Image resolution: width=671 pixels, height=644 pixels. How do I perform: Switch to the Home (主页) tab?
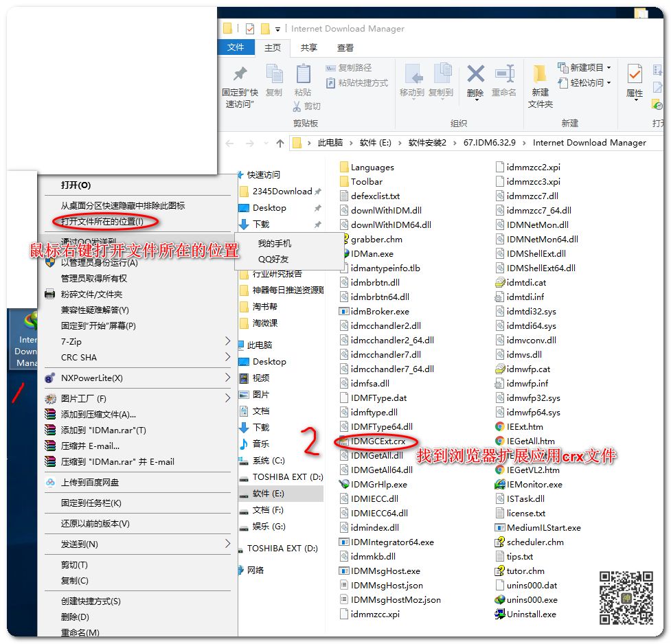(272, 47)
